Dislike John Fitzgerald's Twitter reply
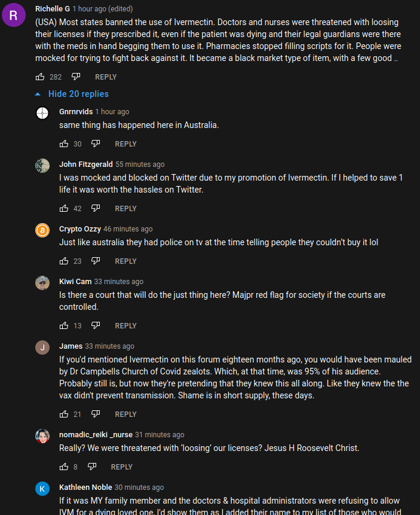 click(x=96, y=208)
